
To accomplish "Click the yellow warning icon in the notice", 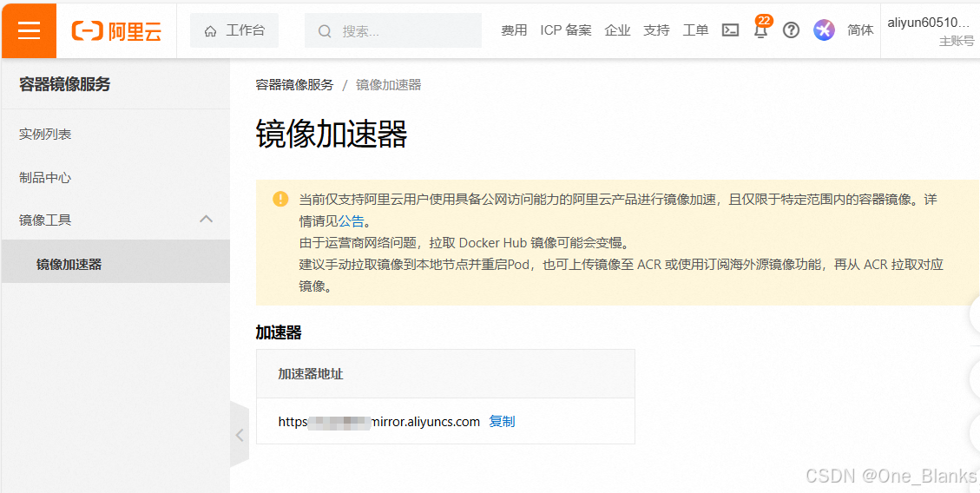I will 280,200.
